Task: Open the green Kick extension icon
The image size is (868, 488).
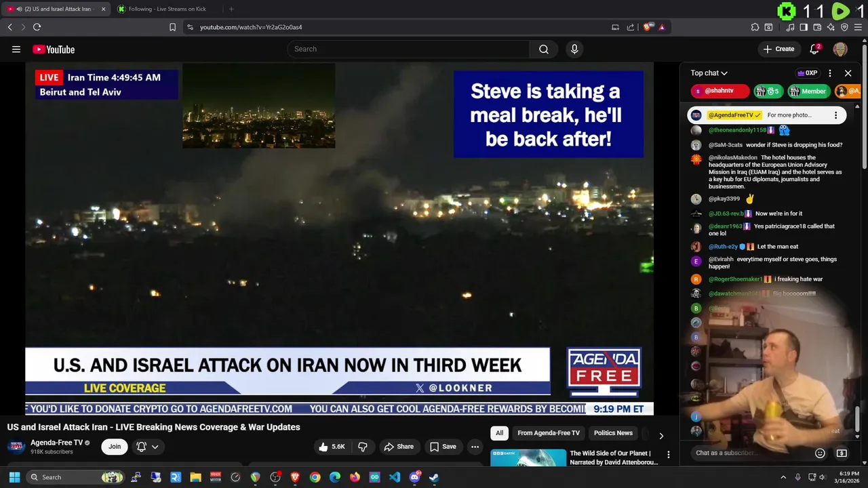Action: click(x=787, y=11)
